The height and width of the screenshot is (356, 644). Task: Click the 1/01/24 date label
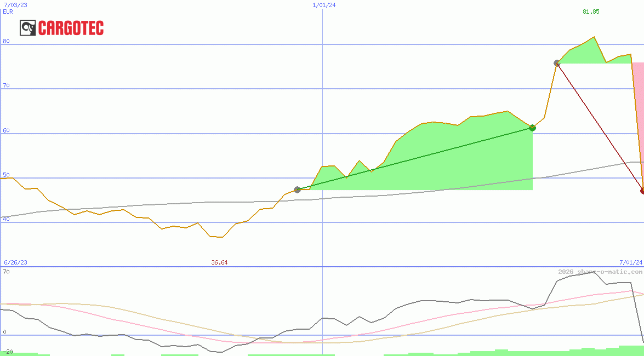click(324, 5)
